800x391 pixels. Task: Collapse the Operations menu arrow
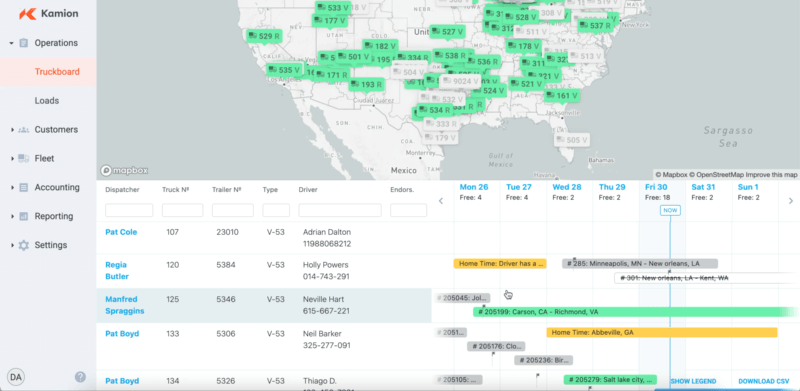coord(11,43)
